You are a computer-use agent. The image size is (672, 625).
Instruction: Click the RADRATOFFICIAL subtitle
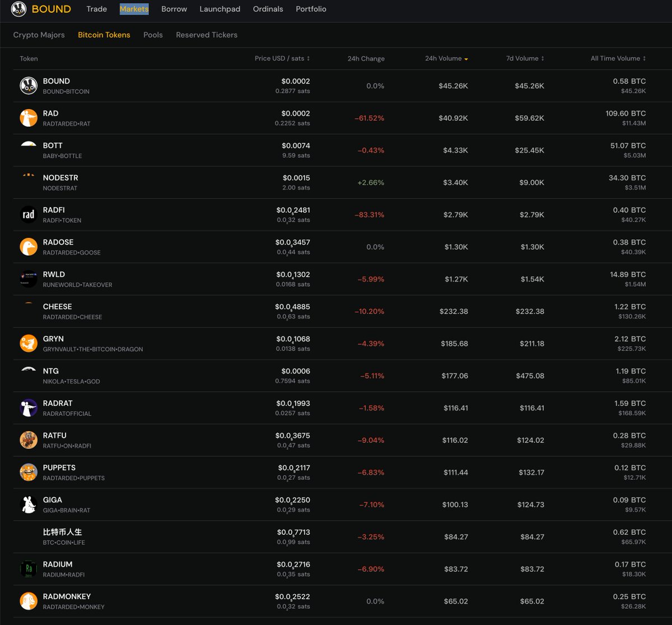(67, 413)
